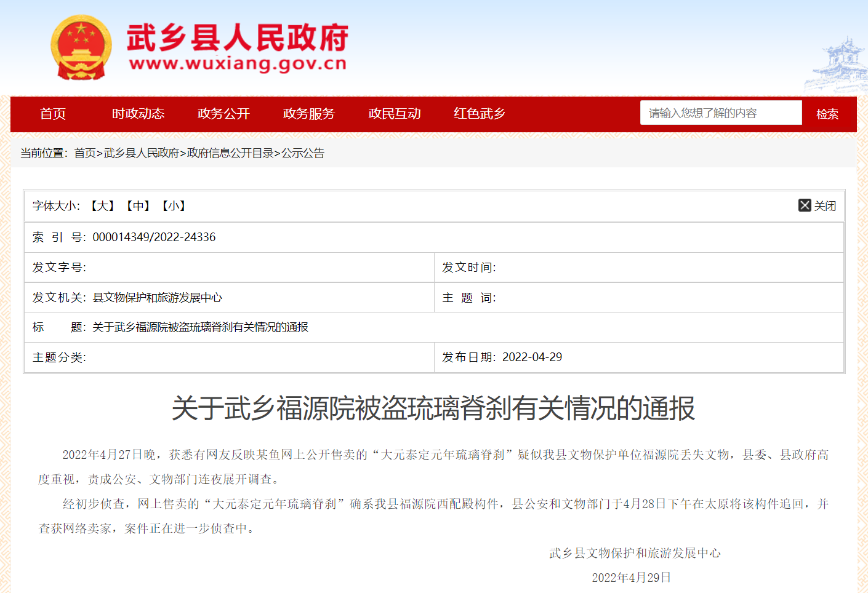Navigate to 政民互动 page
The width and height of the screenshot is (868, 593).
[x=395, y=114]
